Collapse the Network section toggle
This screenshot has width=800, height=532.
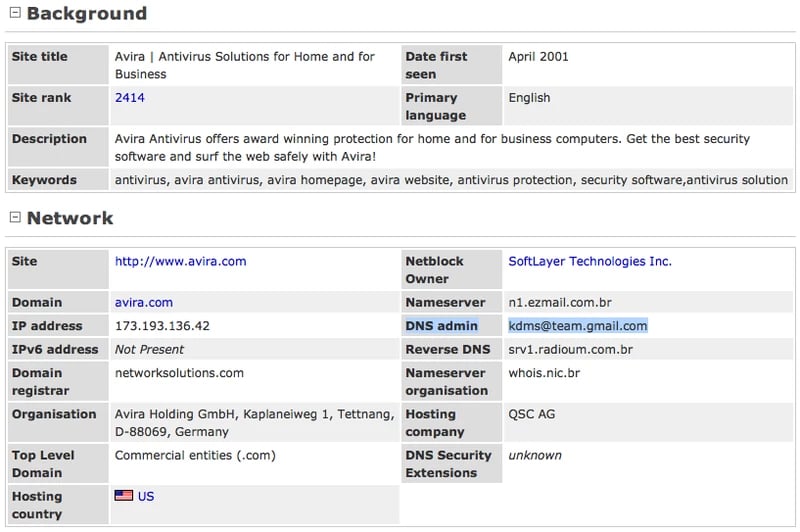(14, 218)
